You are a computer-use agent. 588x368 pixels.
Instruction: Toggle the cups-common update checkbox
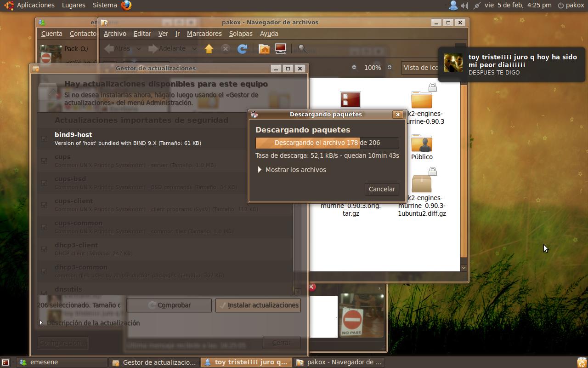tap(44, 227)
